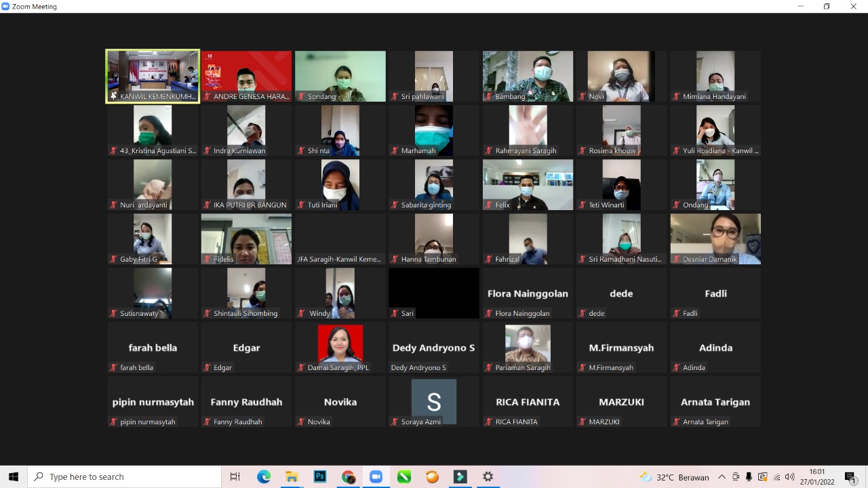
Task: Open the Filmora icon in the taskbar
Action: click(x=460, y=477)
